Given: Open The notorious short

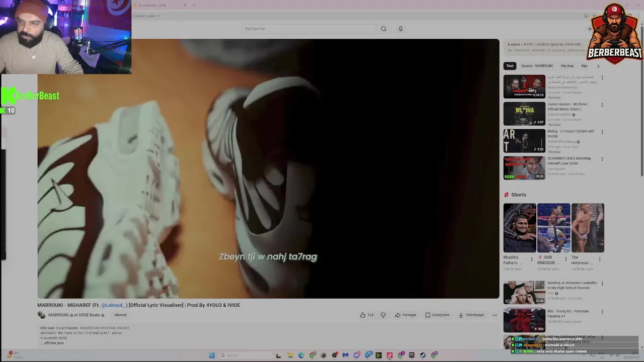Looking at the screenshot, I should pyautogui.click(x=588, y=228).
